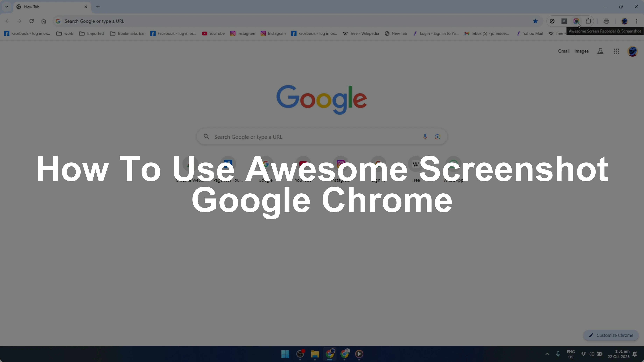Open the Google apps grid
Viewport: 644px width, 362px height.
tap(616, 51)
